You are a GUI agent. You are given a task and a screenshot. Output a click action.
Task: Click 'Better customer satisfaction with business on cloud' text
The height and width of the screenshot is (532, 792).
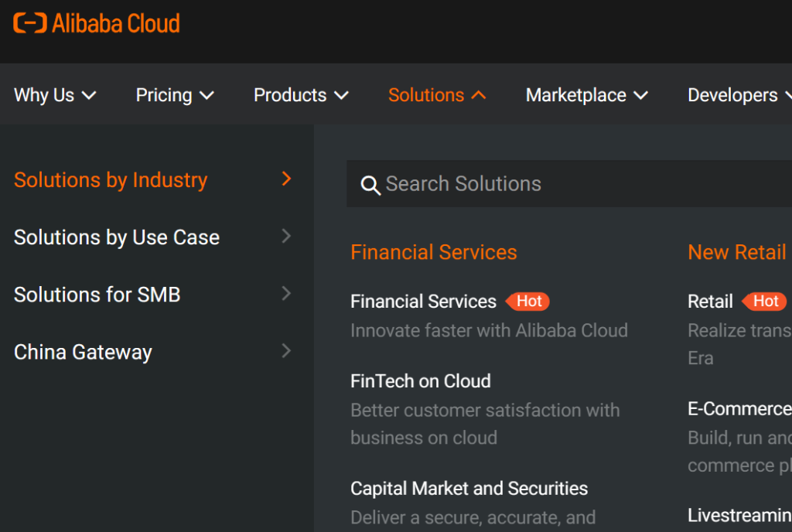tap(485, 424)
